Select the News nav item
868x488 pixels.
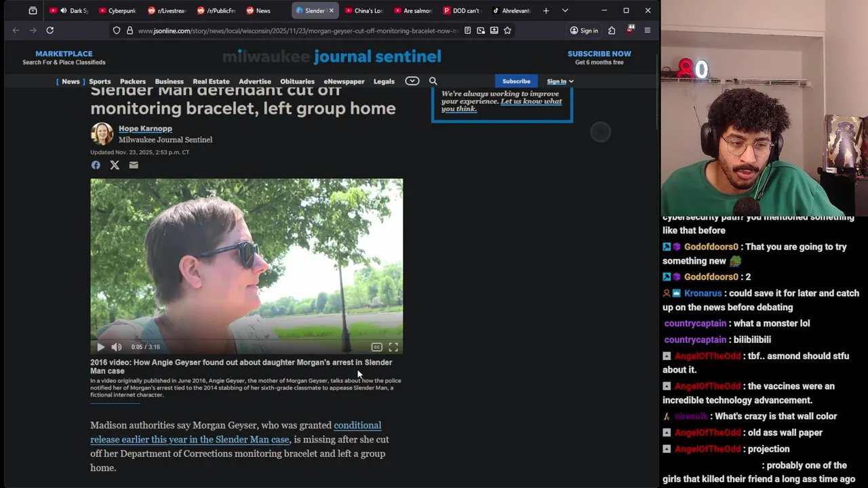pyautogui.click(x=71, y=81)
